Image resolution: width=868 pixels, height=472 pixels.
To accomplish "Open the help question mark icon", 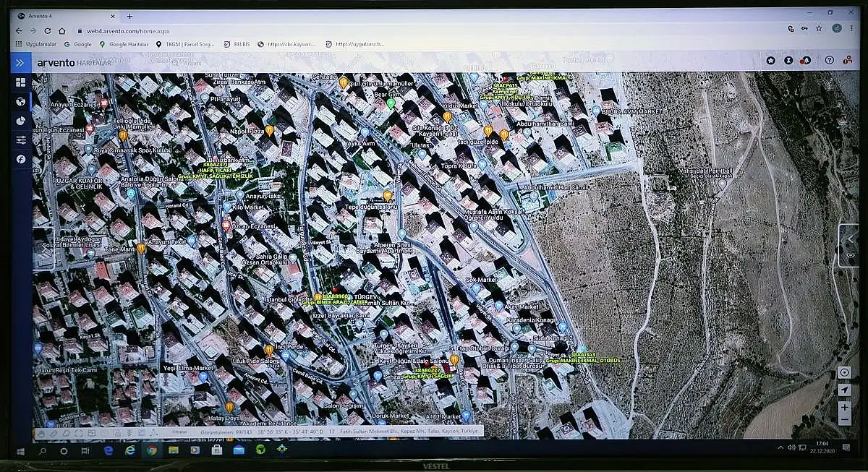I will (830, 61).
